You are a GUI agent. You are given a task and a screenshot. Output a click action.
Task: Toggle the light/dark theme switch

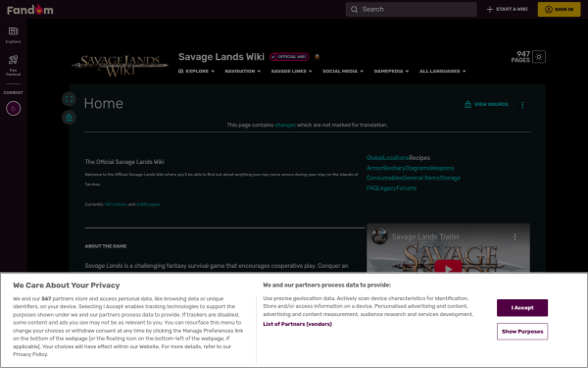(x=538, y=57)
